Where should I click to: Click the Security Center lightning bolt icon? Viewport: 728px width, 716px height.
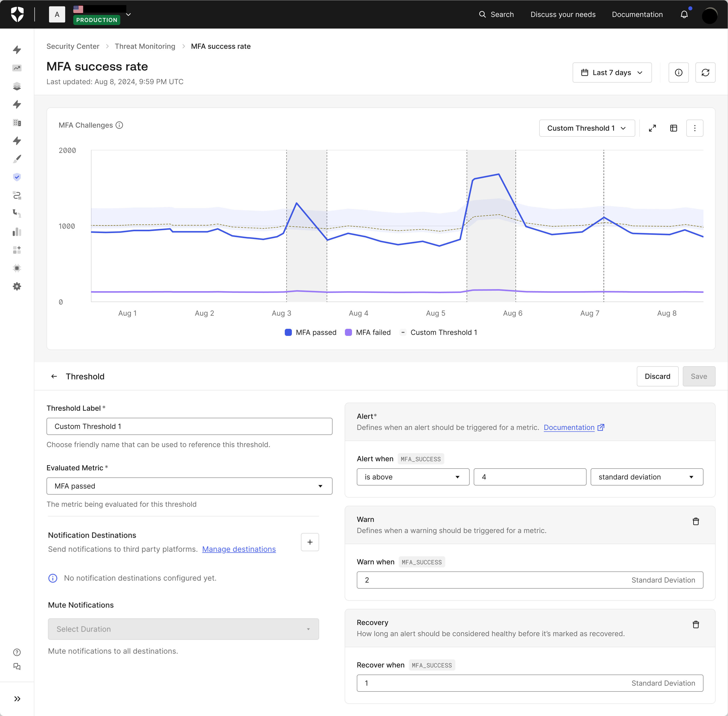tap(18, 176)
